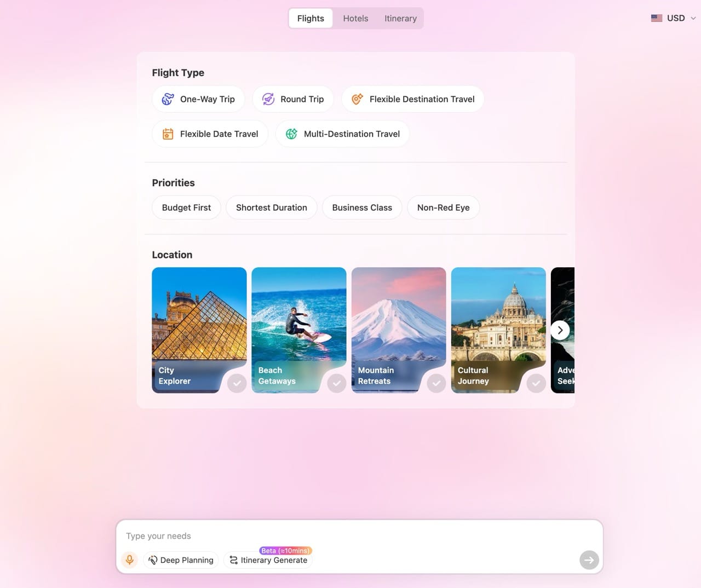Enable the Business Class priority

click(362, 207)
